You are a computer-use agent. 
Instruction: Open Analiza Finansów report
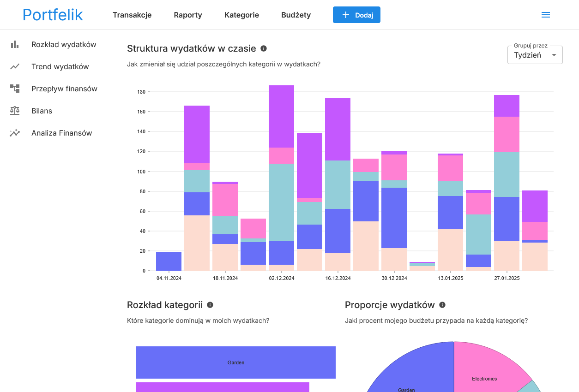point(62,133)
